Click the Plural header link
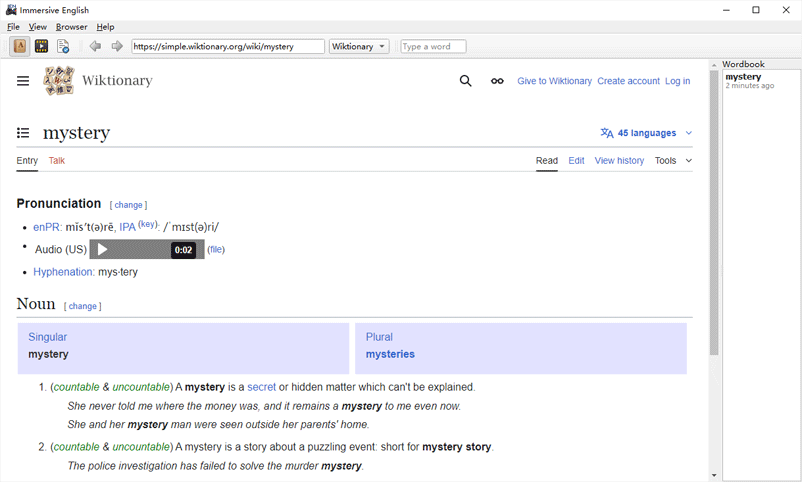 [x=379, y=337]
